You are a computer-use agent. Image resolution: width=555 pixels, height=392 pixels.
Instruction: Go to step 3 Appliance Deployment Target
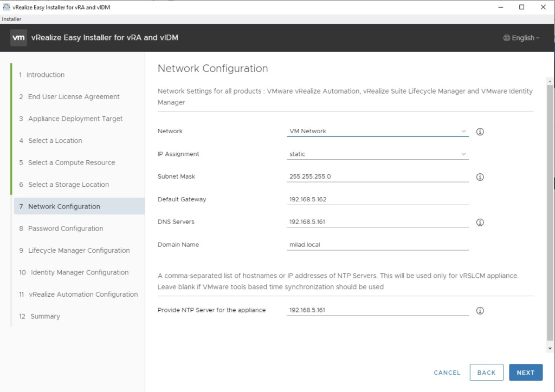point(71,119)
